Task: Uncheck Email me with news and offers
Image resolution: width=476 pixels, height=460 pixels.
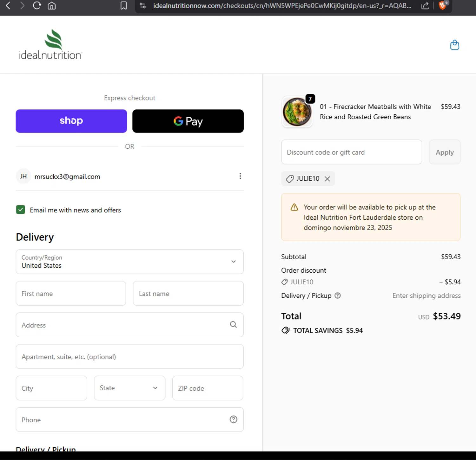Action: pyautogui.click(x=21, y=210)
